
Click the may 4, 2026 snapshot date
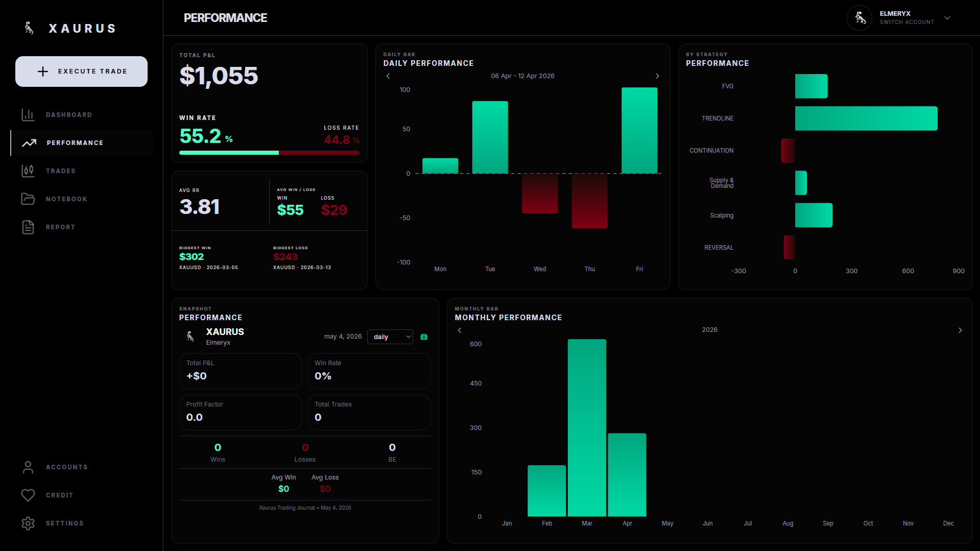tap(343, 337)
